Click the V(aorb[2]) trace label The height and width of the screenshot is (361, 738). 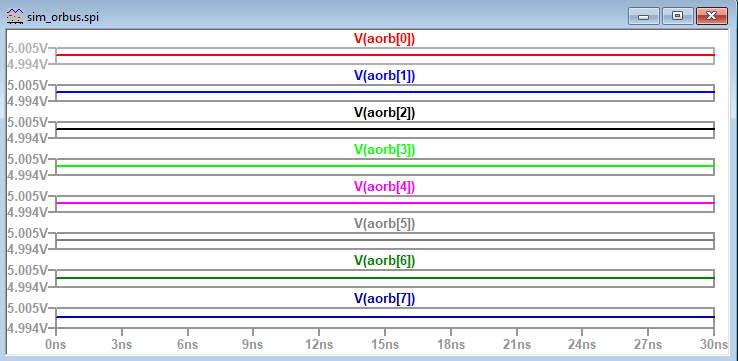(x=385, y=113)
